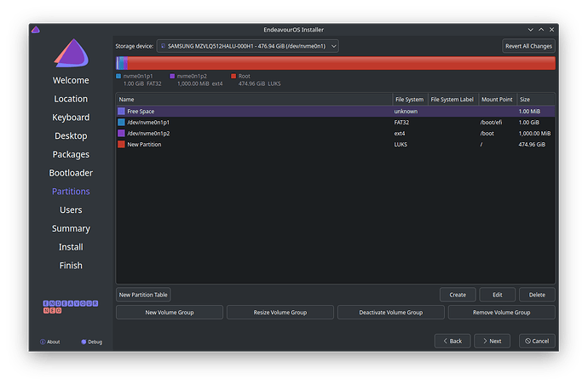
Task: Click New Partition Table button
Action: click(x=143, y=295)
